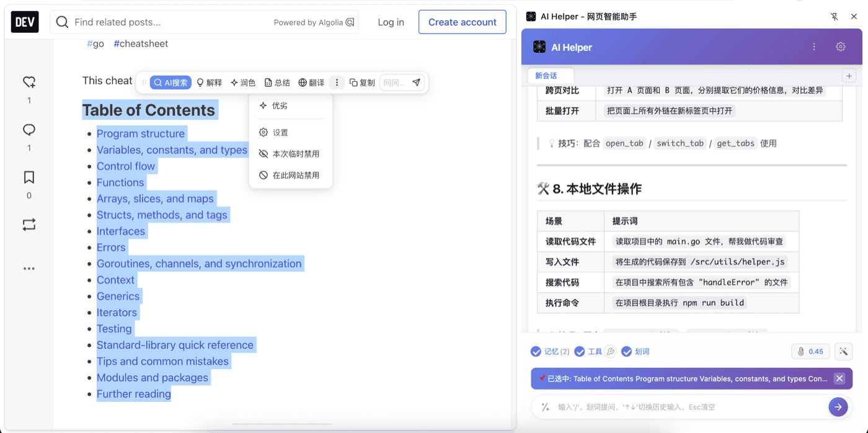868x433 pixels.
Task: Click the Create account button
Action: click(x=463, y=22)
